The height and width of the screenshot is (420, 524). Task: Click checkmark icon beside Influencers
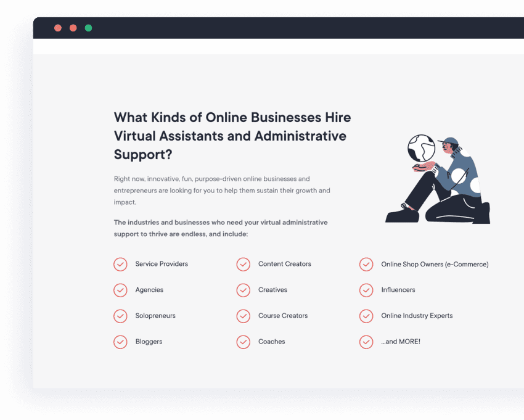tap(366, 290)
